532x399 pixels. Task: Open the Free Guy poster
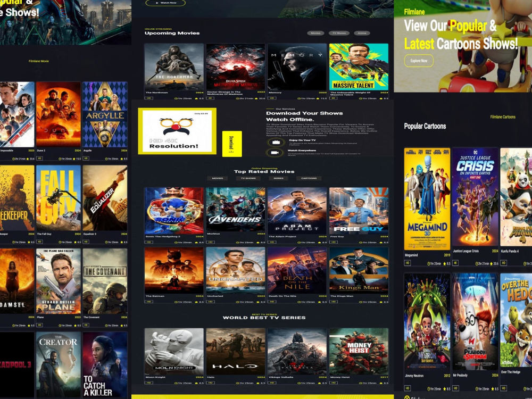(x=359, y=211)
